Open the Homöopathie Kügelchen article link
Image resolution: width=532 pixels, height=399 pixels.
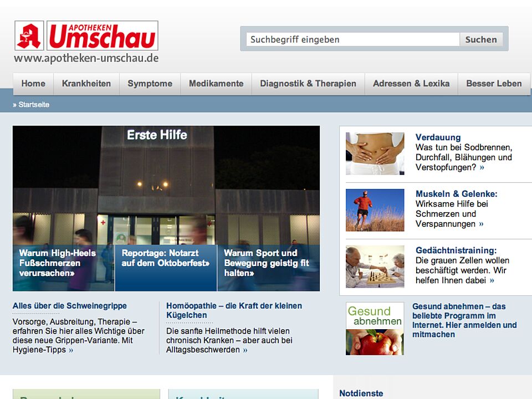point(234,310)
